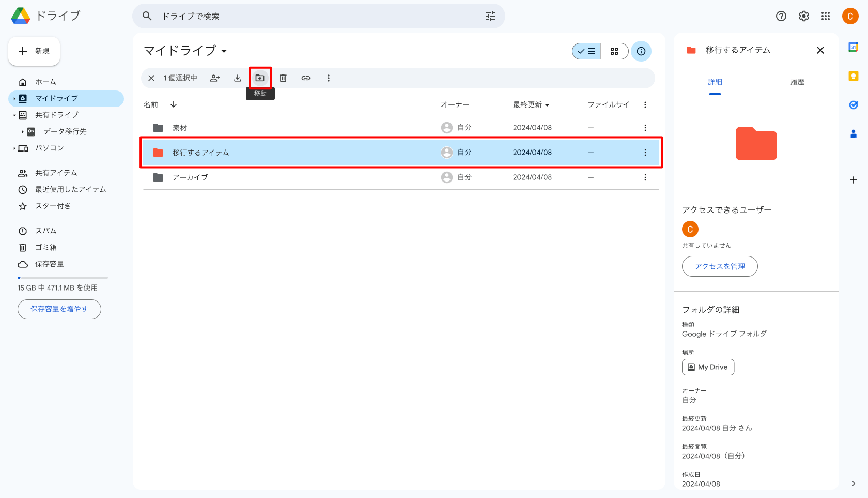Open Google Keep side panel icon
Viewport: 868px width, 498px height.
coord(854,76)
